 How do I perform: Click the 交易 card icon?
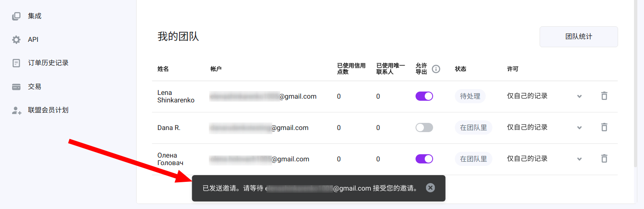[16, 87]
